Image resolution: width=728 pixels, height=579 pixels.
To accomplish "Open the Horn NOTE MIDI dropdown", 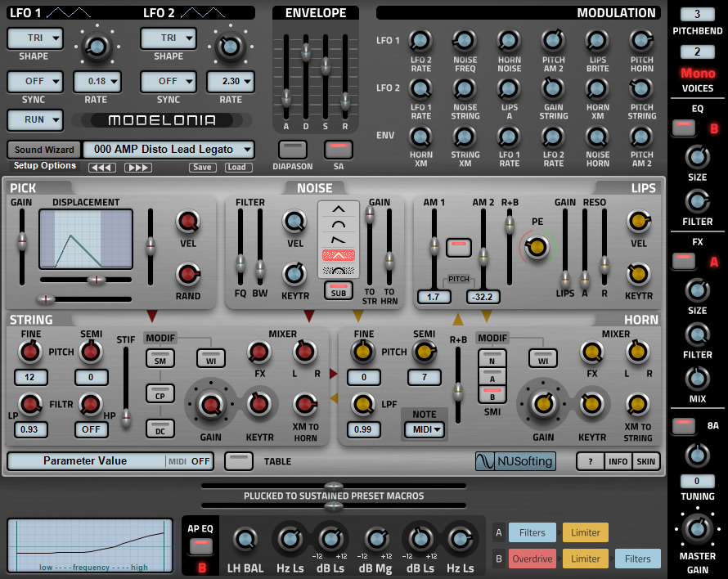I will 424,429.
